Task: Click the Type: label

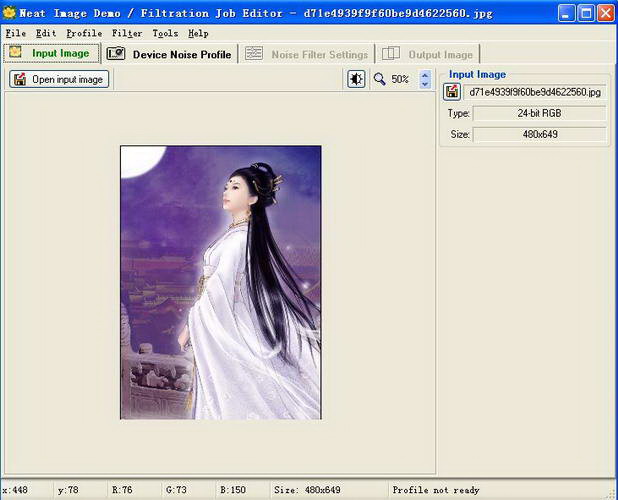Action: click(x=458, y=113)
